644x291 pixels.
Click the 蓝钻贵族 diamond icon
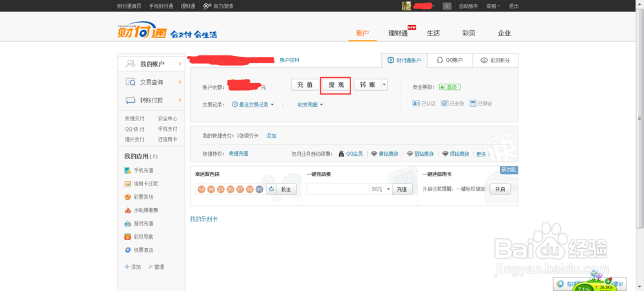tap(410, 154)
